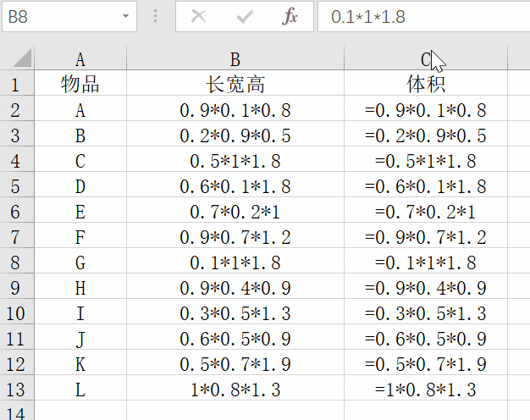
Task: Select column A header
Action: click(x=80, y=58)
